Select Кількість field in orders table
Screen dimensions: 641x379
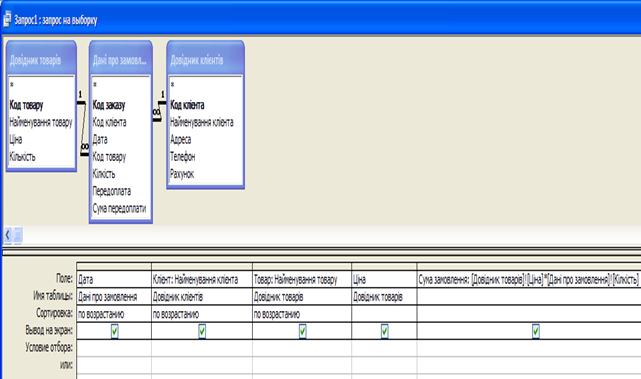[x=104, y=174]
